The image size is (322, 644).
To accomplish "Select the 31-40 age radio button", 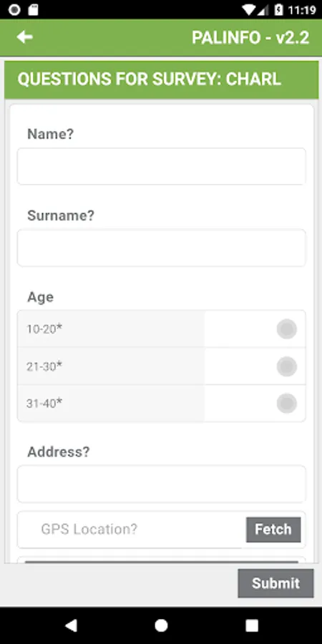I will click(x=287, y=404).
